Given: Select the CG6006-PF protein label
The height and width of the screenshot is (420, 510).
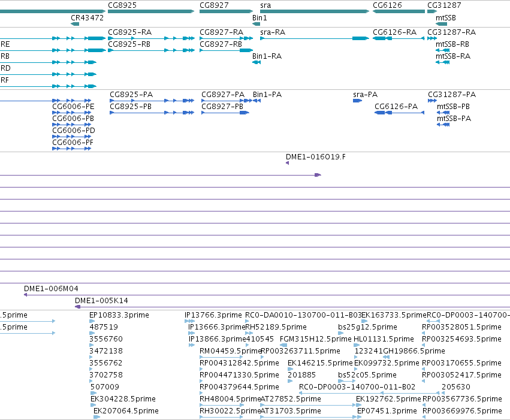Looking at the screenshot, I should [x=73, y=143].
